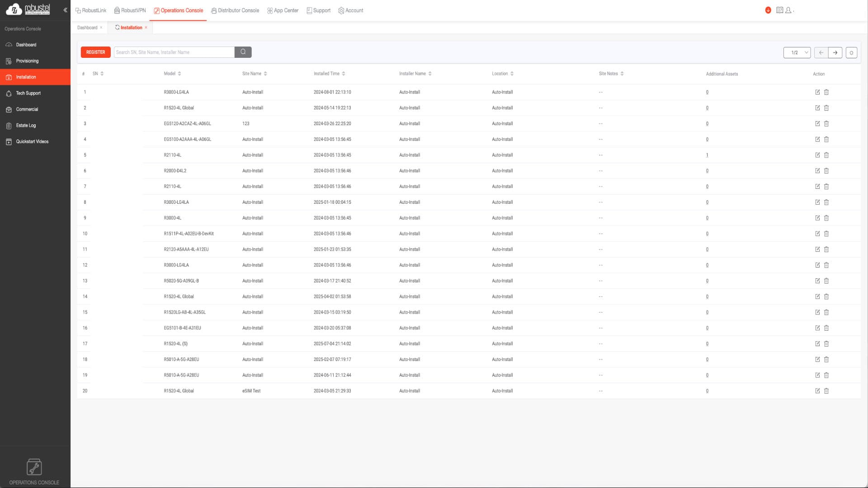868x488 pixels.
Task: Click the search magnifier icon button
Action: [x=243, y=52]
